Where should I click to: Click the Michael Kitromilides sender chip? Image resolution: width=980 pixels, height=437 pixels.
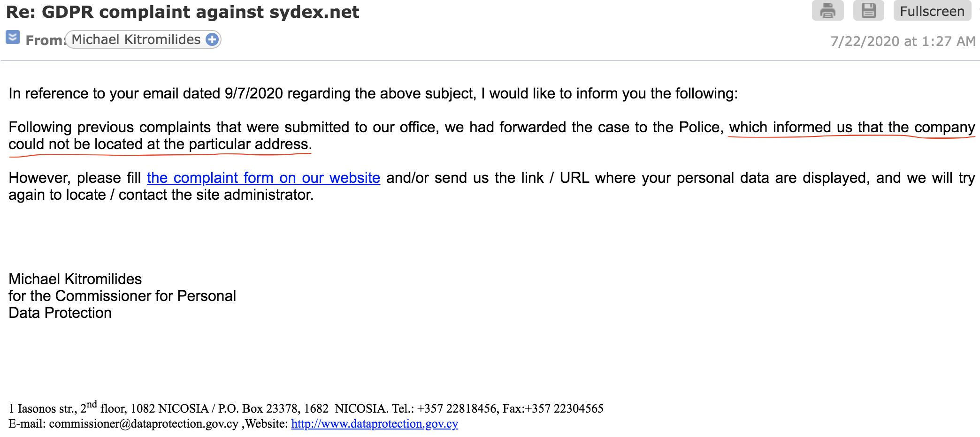[136, 39]
